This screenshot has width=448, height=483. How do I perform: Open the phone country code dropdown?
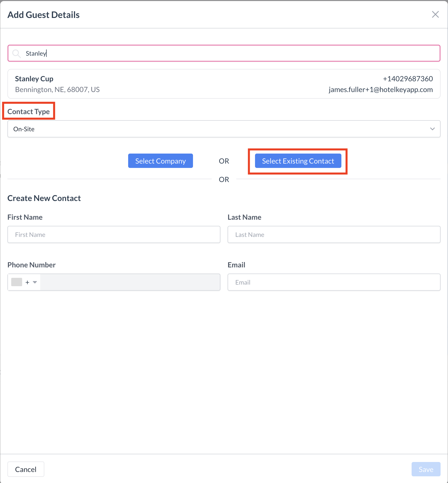(35, 282)
